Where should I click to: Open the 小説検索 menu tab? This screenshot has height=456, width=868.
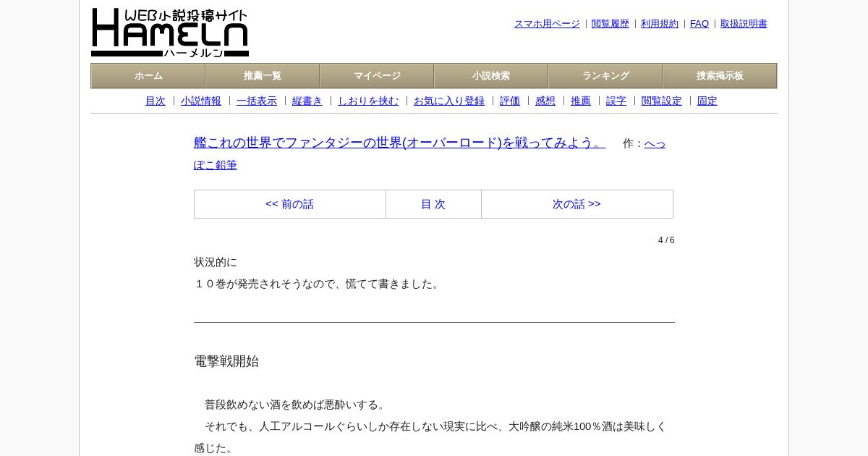[x=491, y=76]
